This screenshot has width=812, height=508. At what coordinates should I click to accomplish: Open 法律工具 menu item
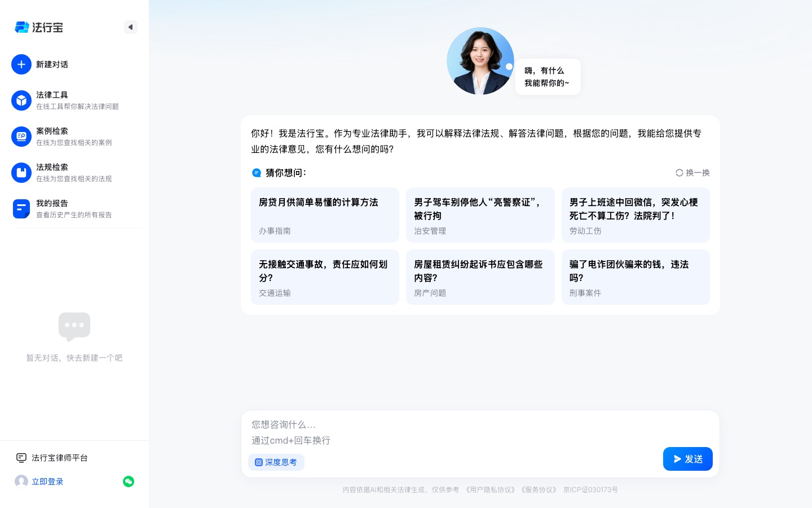pyautogui.click(x=74, y=100)
